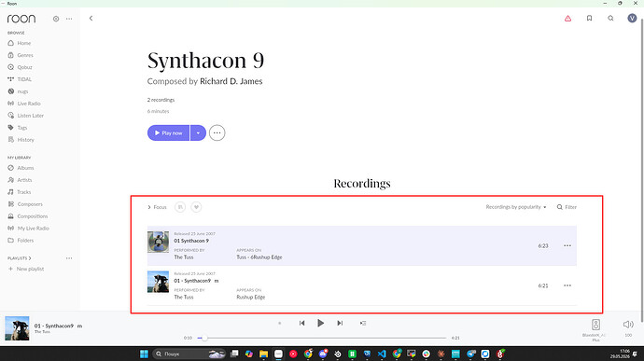Open File Explorer from taskbar
The width and height of the screenshot is (644, 361).
pos(264,354)
